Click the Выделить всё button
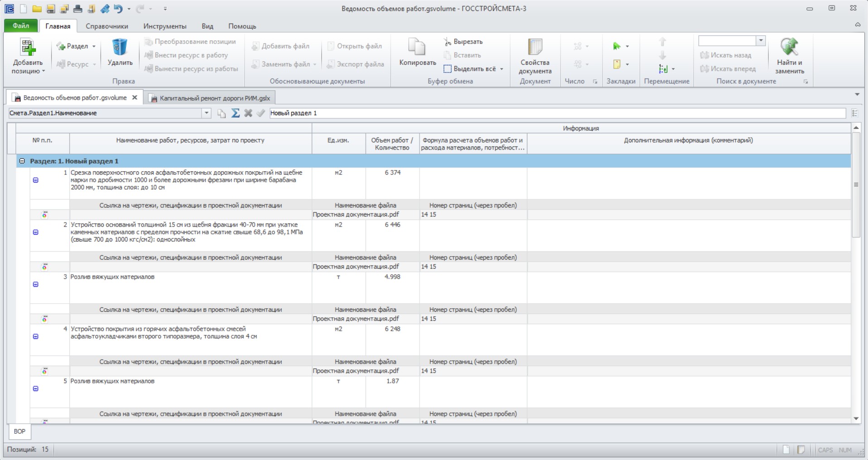 (473, 69)
